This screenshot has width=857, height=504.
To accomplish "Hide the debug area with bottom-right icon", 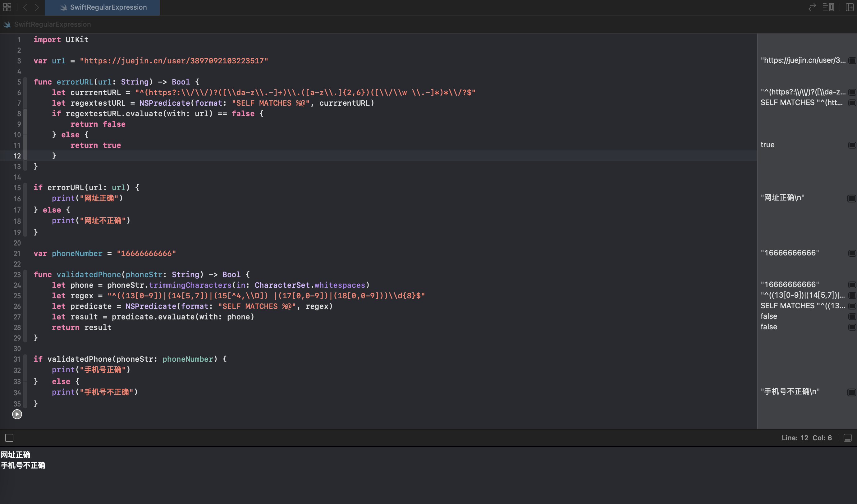I will click(847, 438).
